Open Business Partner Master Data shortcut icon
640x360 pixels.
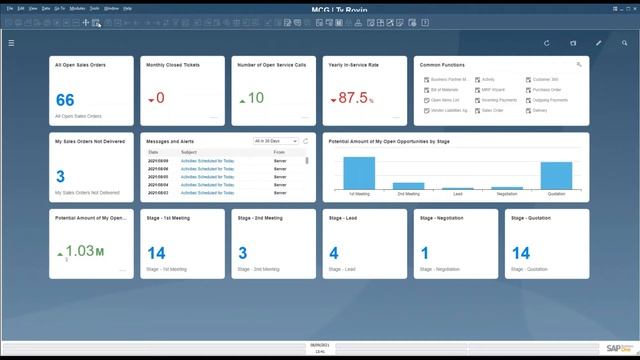(427, 80)
